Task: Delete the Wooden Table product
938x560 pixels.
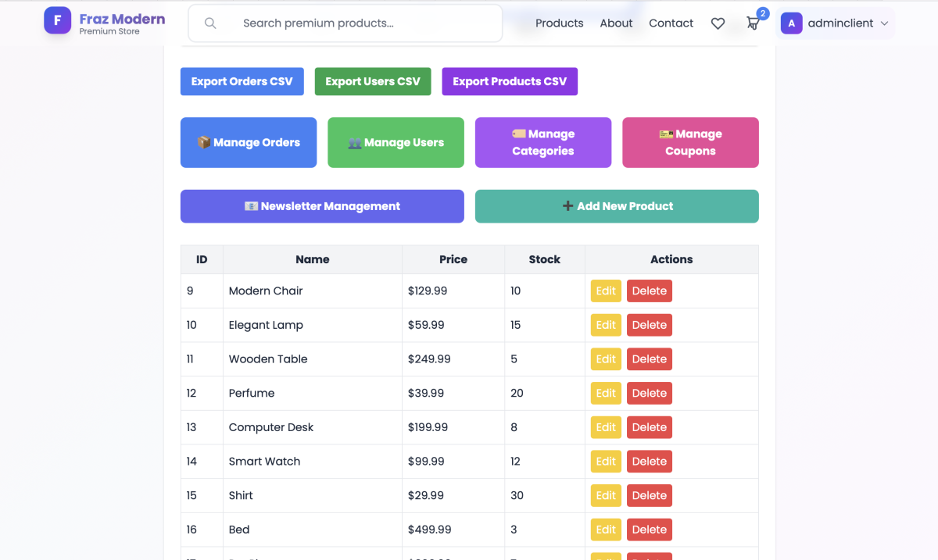Action: pyautogui.click(x=649, y=359)
